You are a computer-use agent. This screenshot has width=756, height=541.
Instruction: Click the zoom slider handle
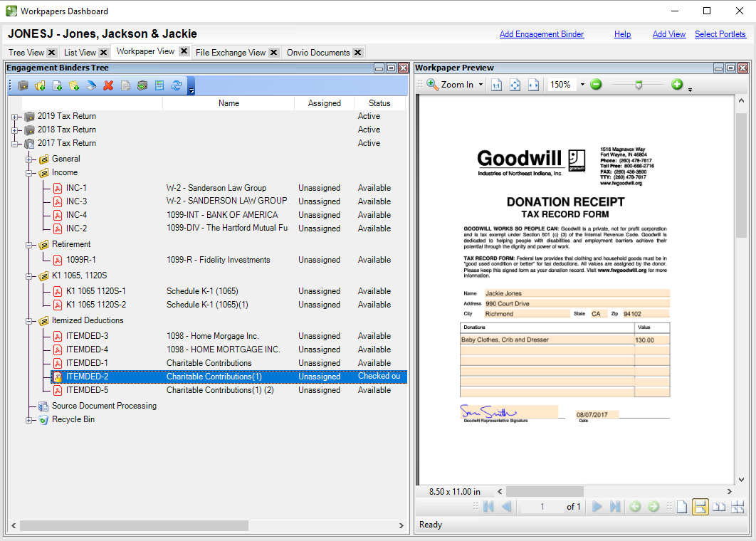[x=639, y=85]
